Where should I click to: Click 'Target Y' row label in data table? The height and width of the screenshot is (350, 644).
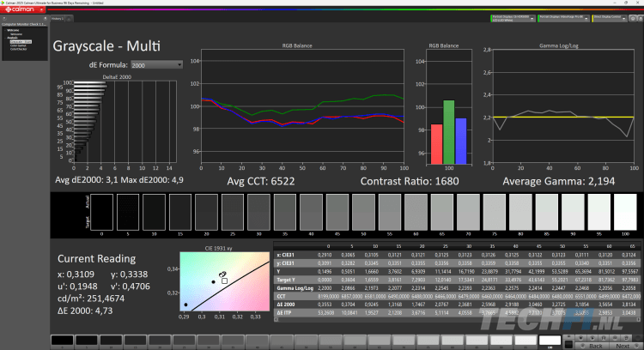point(286,280)
